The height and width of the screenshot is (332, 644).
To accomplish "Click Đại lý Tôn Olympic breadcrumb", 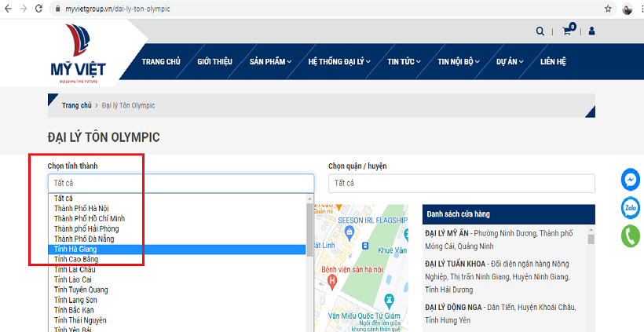I will (128, 105).
